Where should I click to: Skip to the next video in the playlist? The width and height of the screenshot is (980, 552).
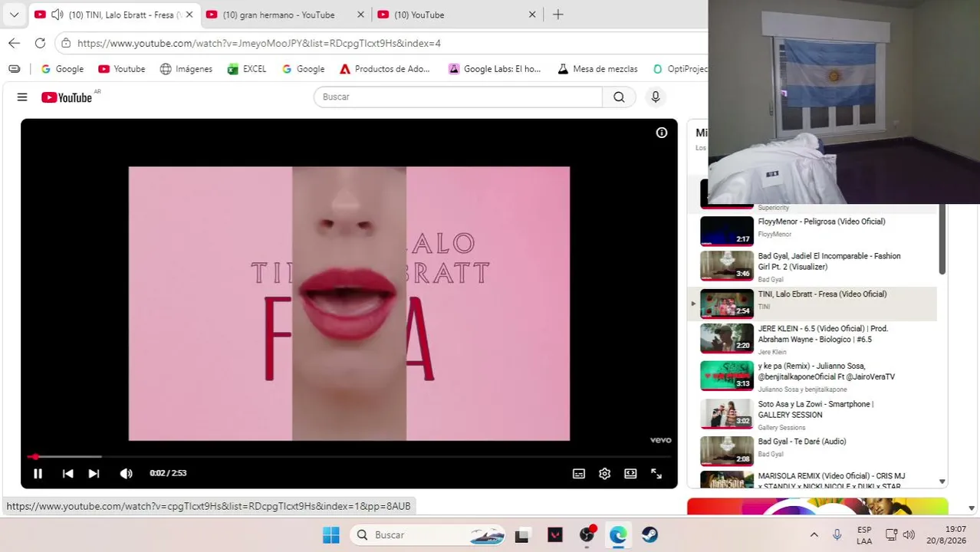[94, 474]
